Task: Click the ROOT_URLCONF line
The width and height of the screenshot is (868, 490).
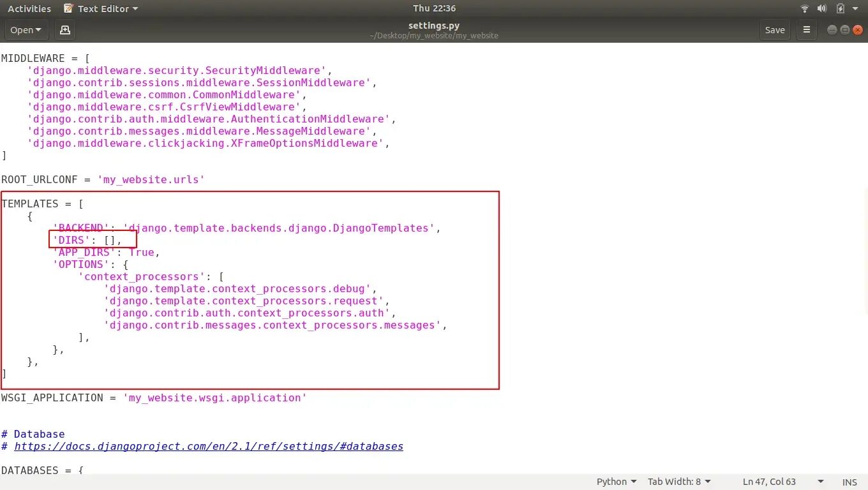Action: (x=103, y=179)
